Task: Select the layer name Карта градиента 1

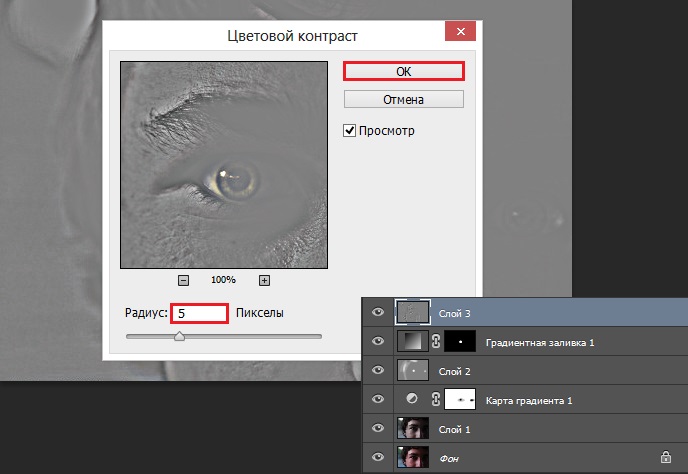Action: click(529, 400)
